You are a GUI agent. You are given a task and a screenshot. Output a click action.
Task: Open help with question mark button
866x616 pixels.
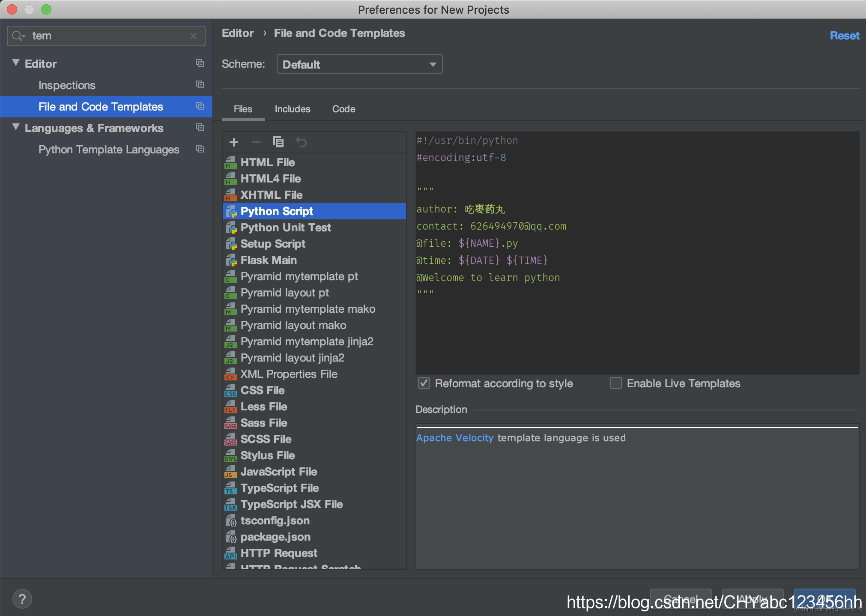(x=22, y=599)
